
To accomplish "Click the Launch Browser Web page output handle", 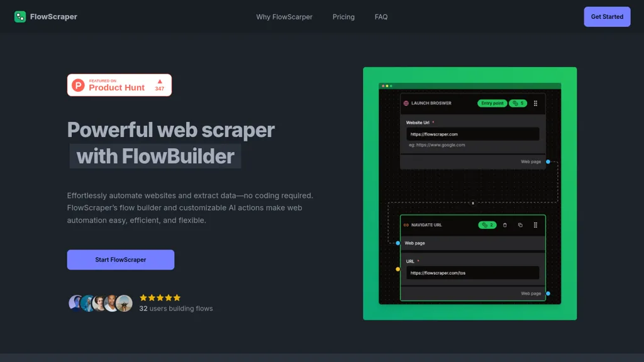I will click(x=548, y=162).
